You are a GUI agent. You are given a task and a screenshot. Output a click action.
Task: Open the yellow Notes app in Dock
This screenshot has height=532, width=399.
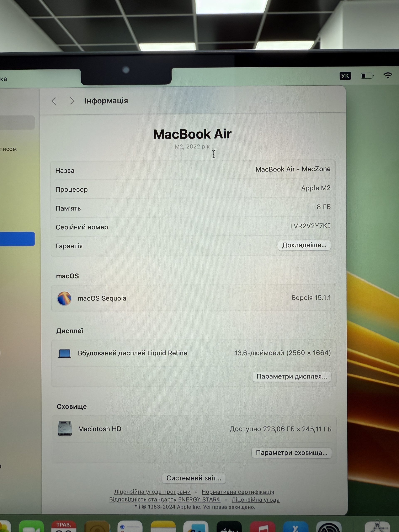(x=163, y=526)
